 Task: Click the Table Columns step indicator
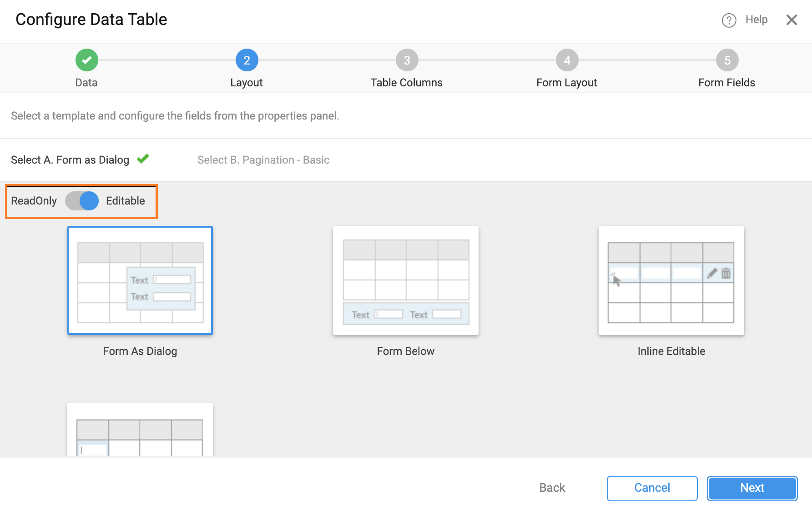[406, 60]
